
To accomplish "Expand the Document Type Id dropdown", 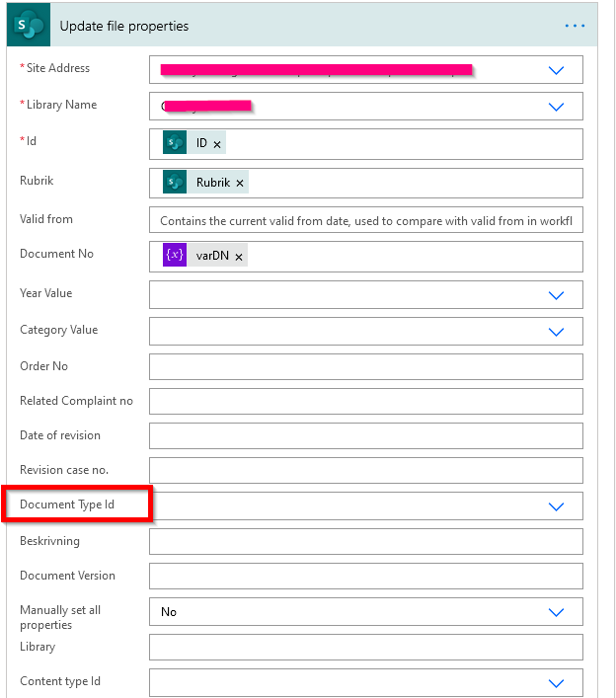I will [x=556, y=506].
